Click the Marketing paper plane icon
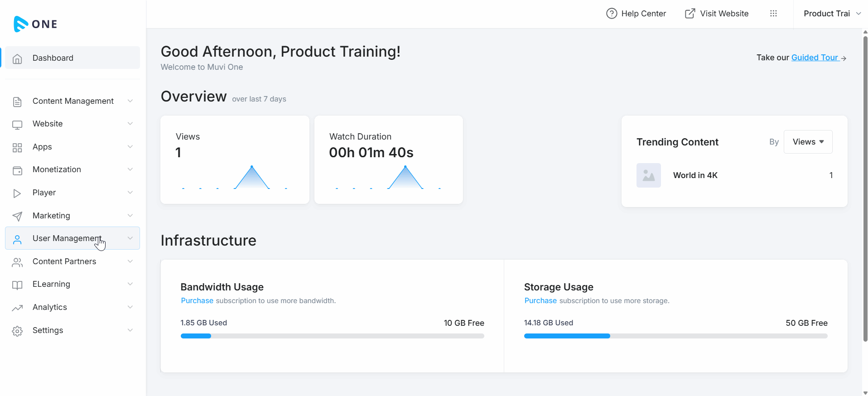 [x=17, y=217]
